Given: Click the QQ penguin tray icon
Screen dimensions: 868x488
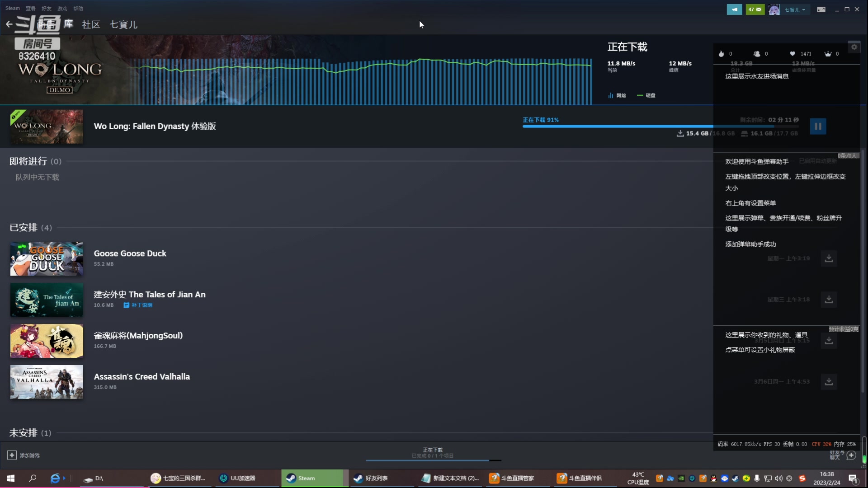Looking at the screenshot, I should (x=713, y=479).
